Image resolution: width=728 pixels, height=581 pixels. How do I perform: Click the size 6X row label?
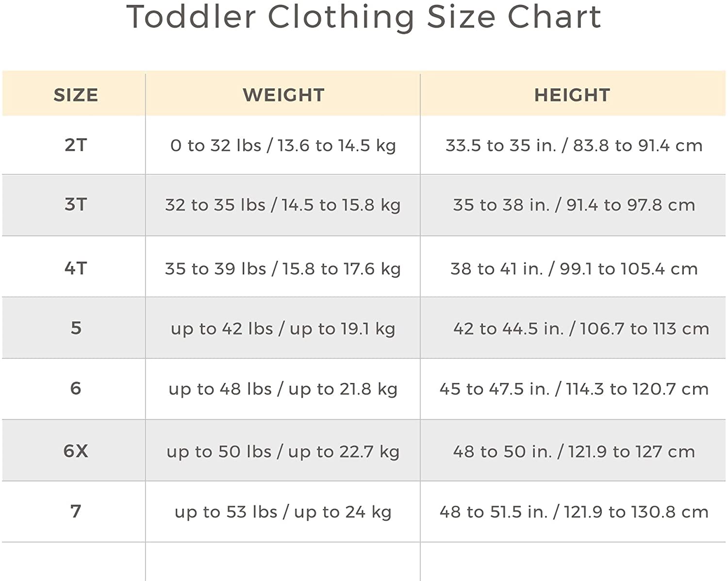tap(76, 451)
